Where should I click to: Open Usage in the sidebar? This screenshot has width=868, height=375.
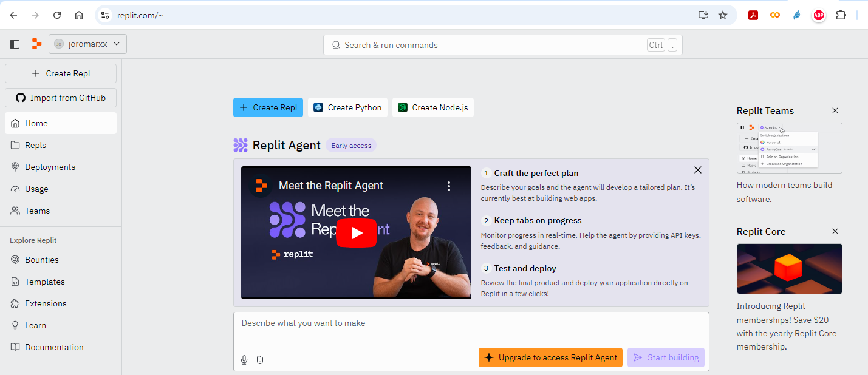click(61, 189)
